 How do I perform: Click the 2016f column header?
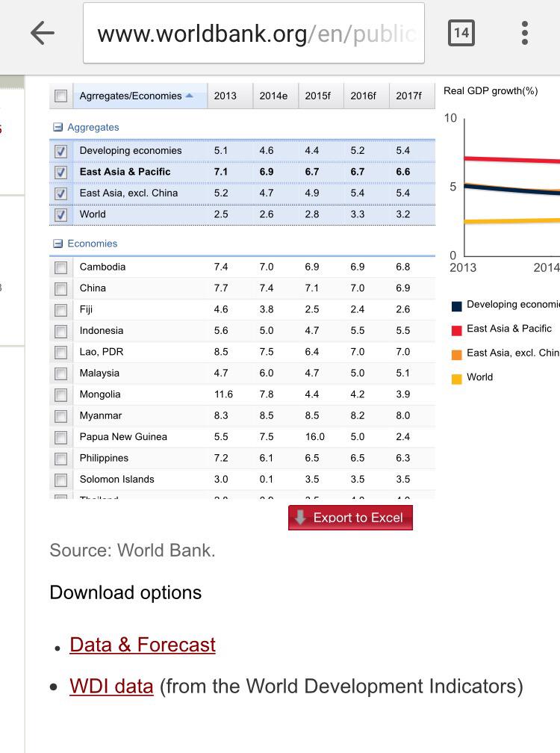click(x=366, y=96)
